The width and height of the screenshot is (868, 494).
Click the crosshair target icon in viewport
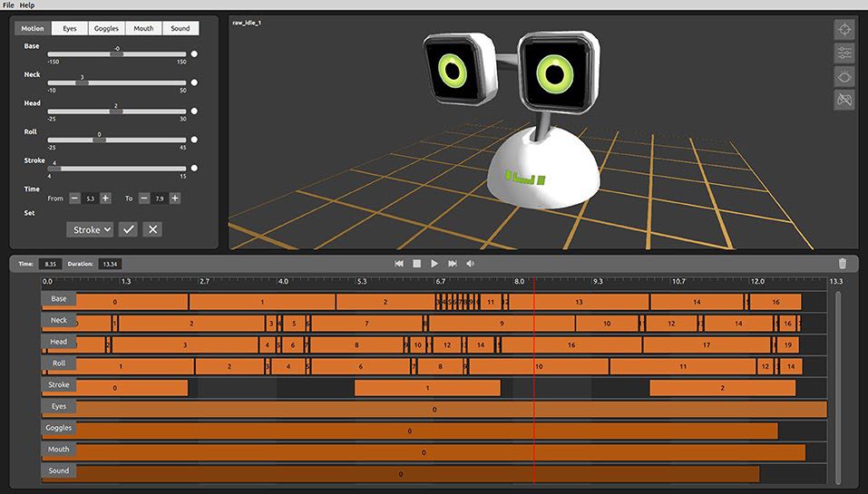844,29
